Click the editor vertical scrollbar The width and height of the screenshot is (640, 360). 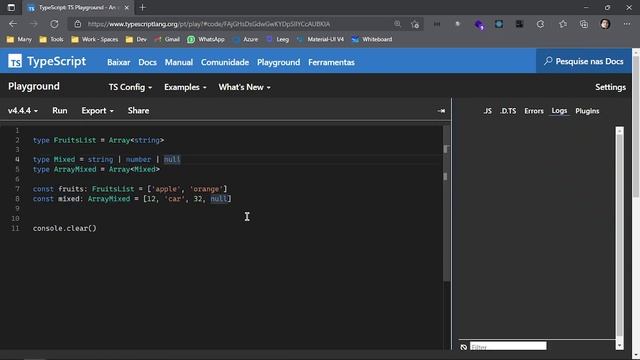[x=446, y=204]
